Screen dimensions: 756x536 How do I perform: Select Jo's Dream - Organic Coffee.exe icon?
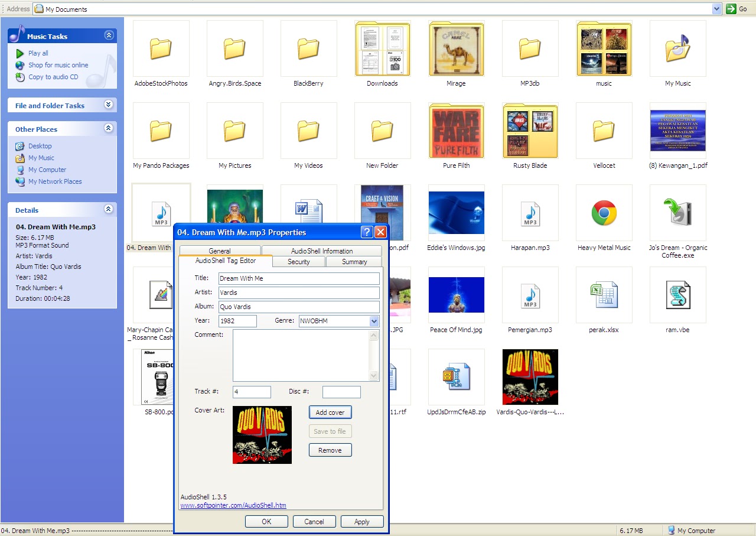click(677, 213)
